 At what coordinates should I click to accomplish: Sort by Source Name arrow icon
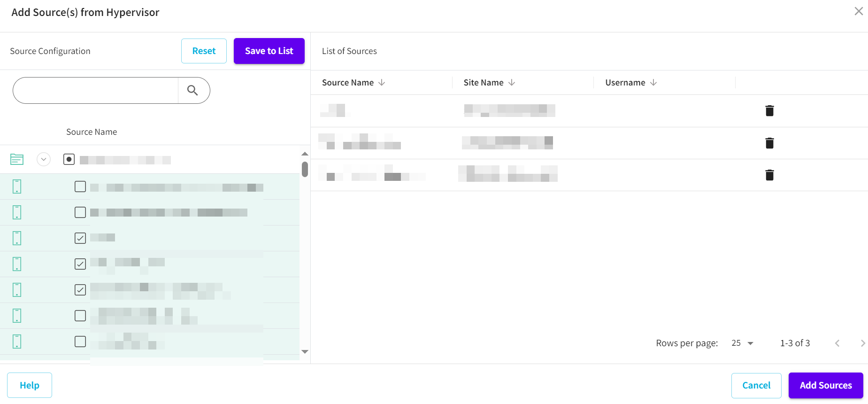pos(382,83)
